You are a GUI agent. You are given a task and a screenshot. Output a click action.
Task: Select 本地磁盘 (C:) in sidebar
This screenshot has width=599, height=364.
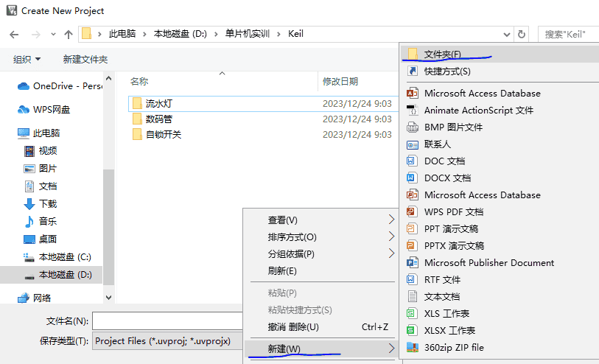point(64,256)
